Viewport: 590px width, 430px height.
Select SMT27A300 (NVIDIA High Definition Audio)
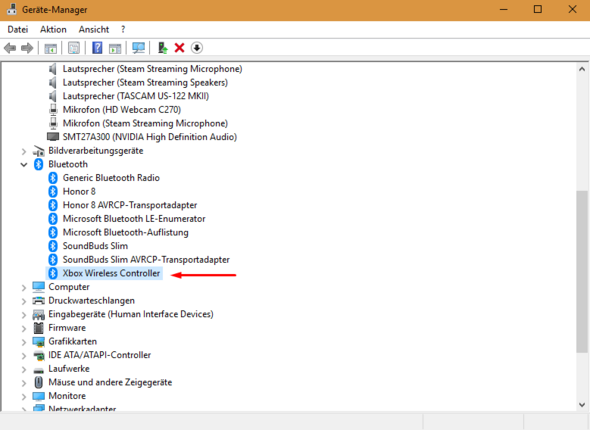click(x=150, y=137)
